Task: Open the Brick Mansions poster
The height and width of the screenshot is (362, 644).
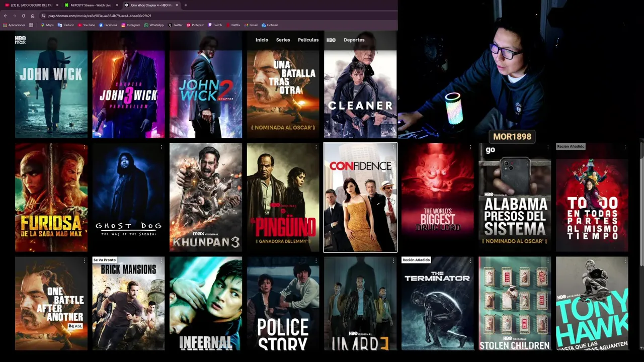Action: pyautogui.click(x=128, y=303)
